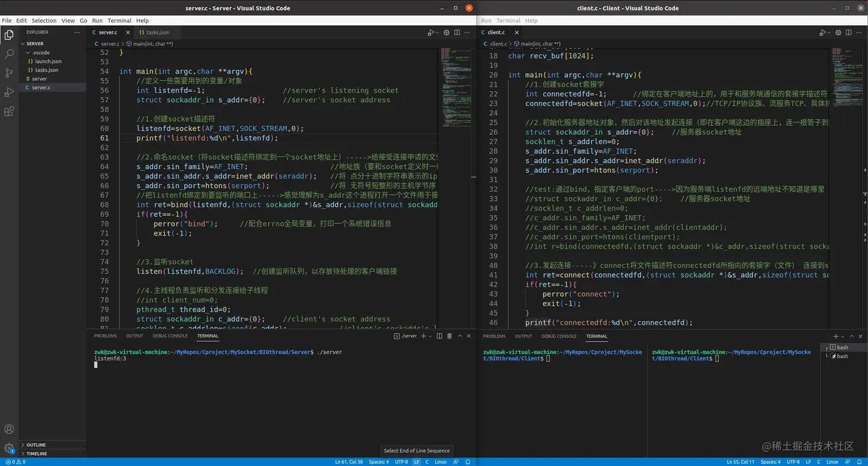Expand the TIMELINE section
This screenshot has height=466, width=868.
[x=36, y=453]
